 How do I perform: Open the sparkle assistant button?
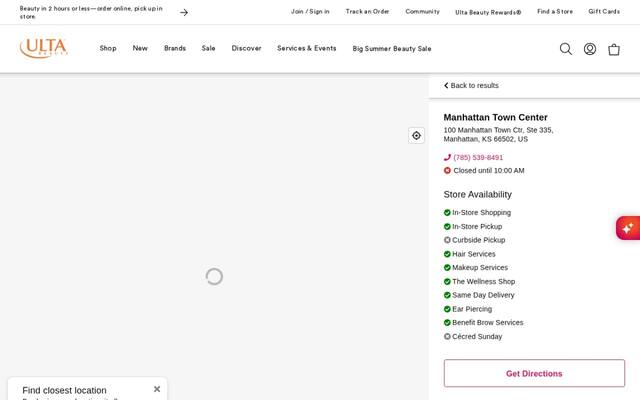628,228
